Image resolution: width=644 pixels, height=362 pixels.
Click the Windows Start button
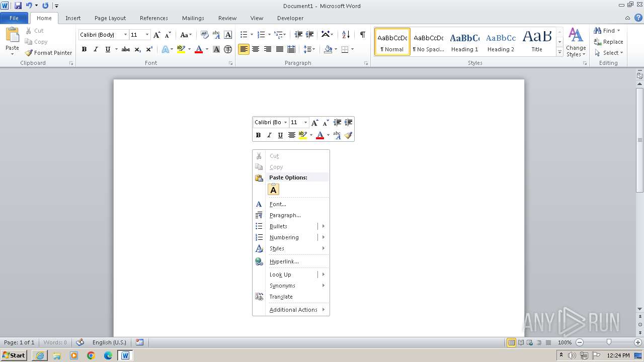point(14,355)
